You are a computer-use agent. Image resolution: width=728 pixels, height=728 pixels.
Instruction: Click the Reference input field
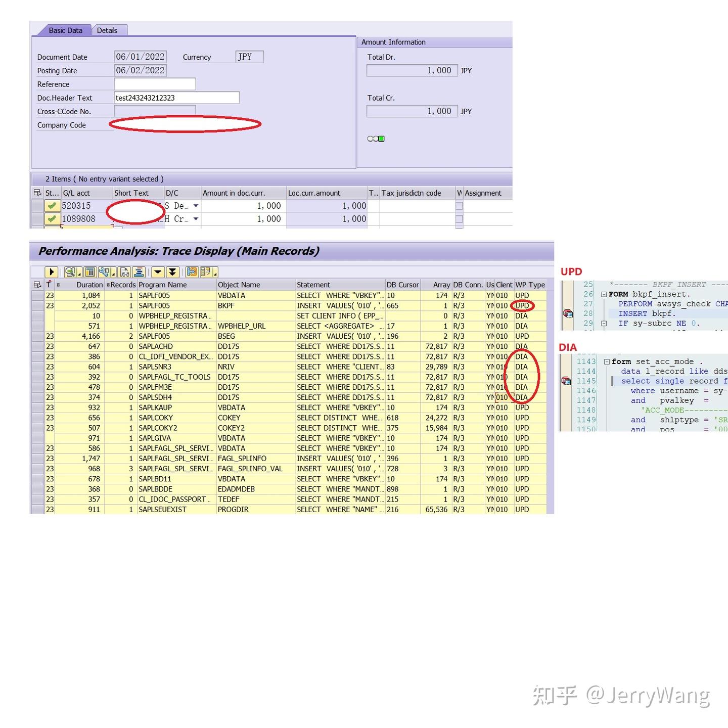[155, 84]
